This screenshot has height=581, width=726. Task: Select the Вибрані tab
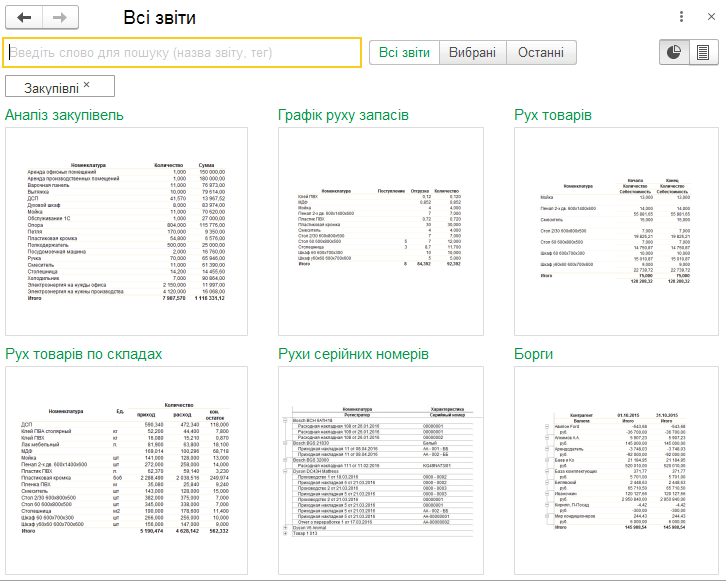point(472,52)
